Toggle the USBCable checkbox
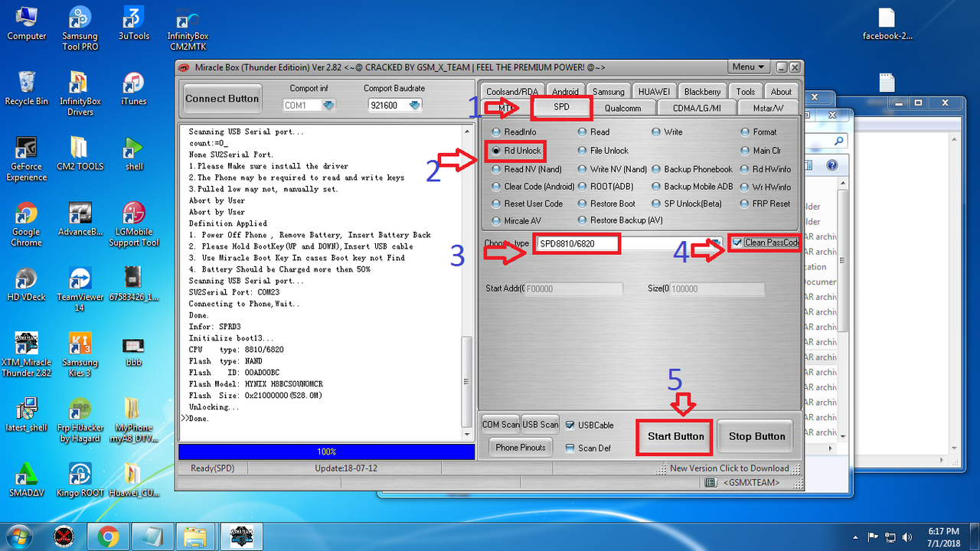The width and height of the screenshot is (980, 551). [x=570, y=425]
